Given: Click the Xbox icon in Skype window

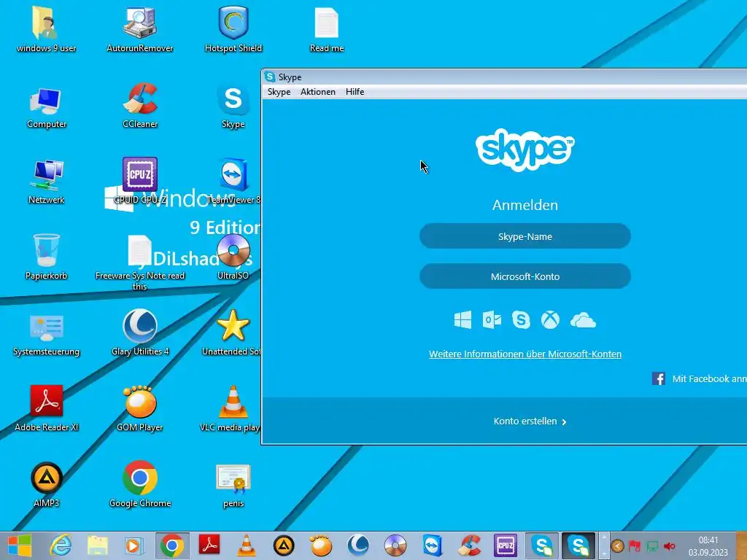Looking at the screenshot, I should [x=550, y=320].
